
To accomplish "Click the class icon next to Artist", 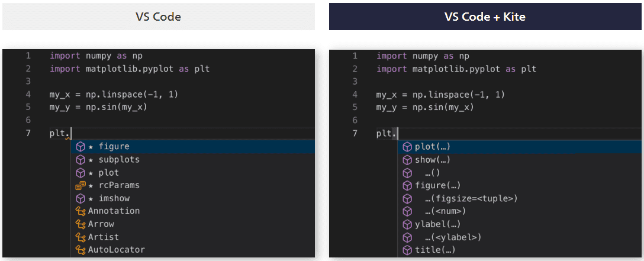I will [80, 237].
